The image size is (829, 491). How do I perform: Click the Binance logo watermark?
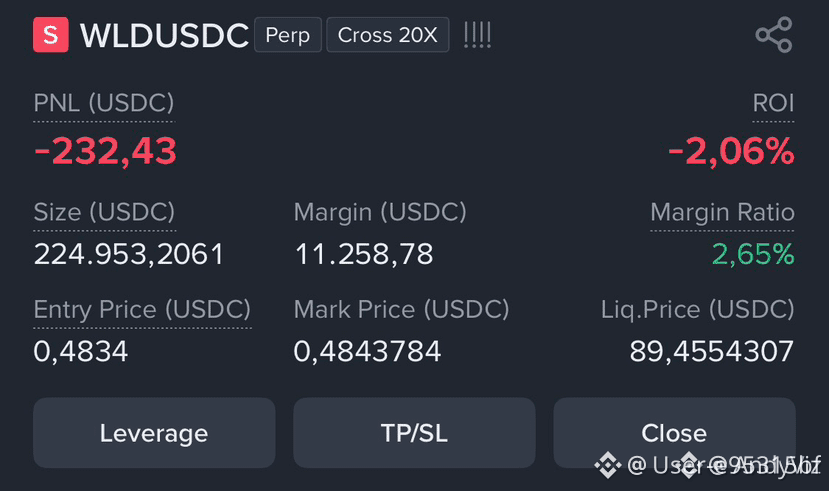pos(607,465)
